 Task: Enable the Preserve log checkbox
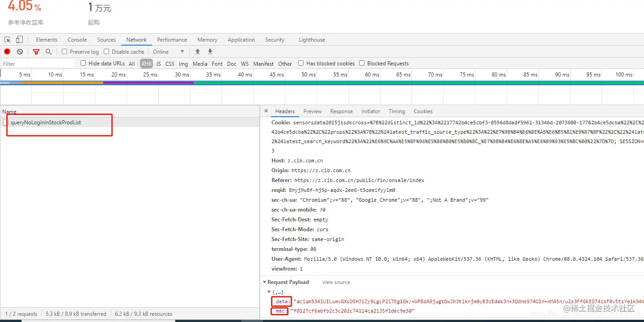pos(64,51)
